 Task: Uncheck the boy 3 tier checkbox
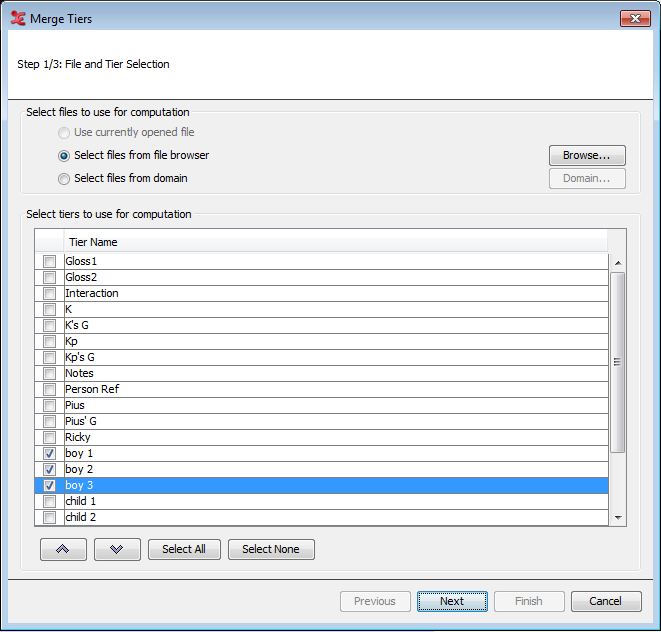point(49,486)
